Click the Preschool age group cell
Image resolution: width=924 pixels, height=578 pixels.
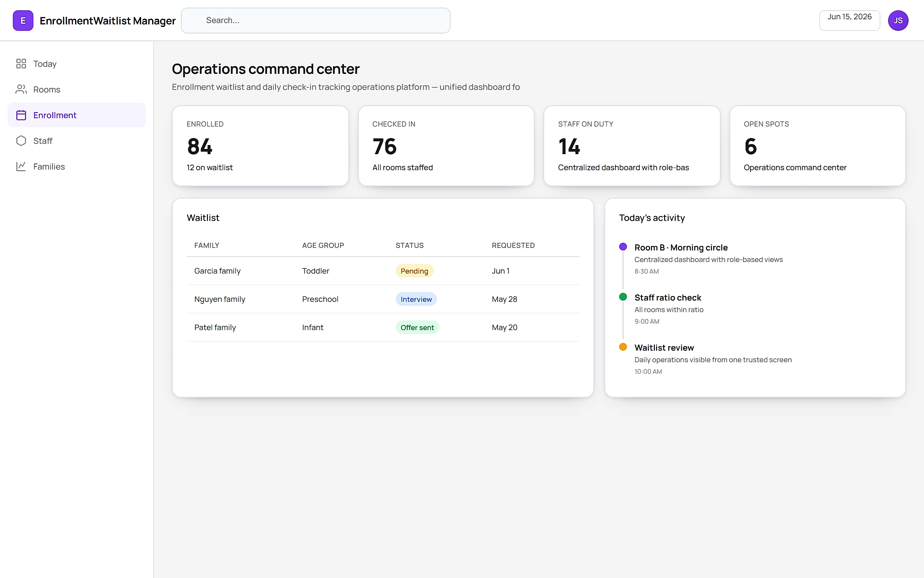tap(320, 299)
